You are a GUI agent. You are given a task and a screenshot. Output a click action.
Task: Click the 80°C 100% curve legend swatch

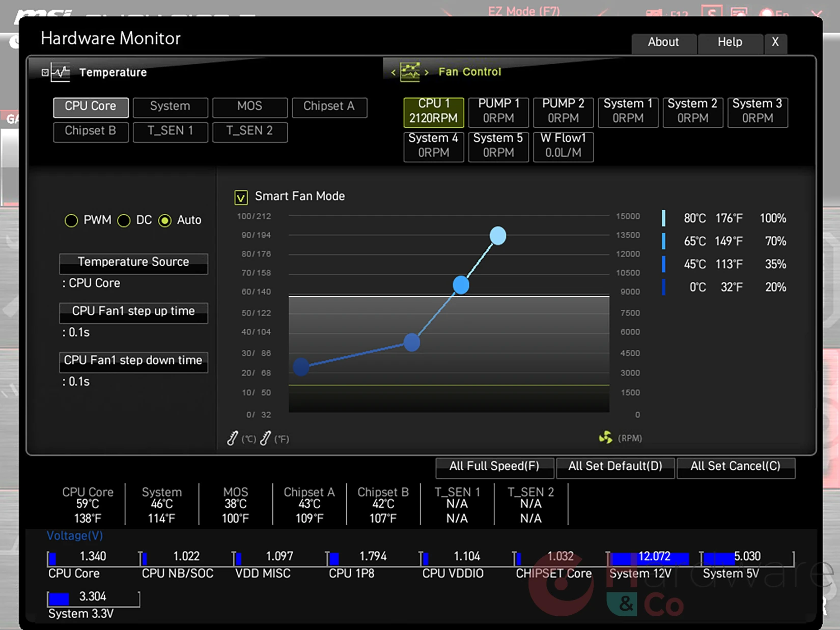point(663,218)
